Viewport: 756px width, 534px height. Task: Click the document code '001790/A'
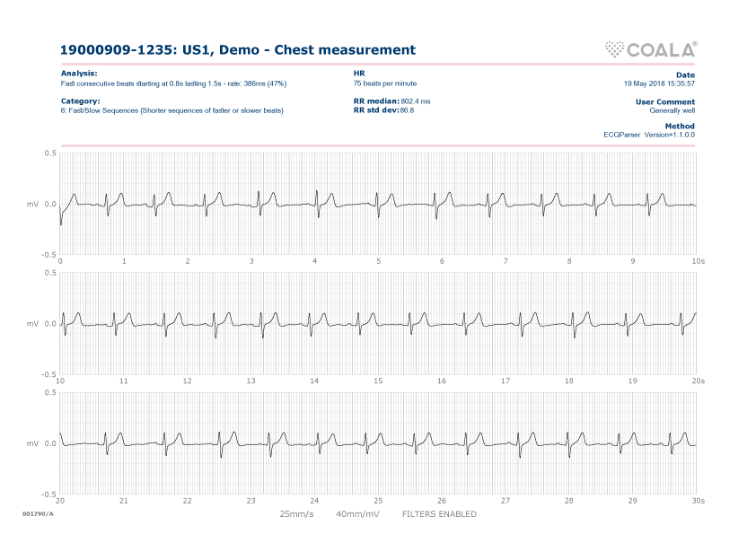point(38,513)
